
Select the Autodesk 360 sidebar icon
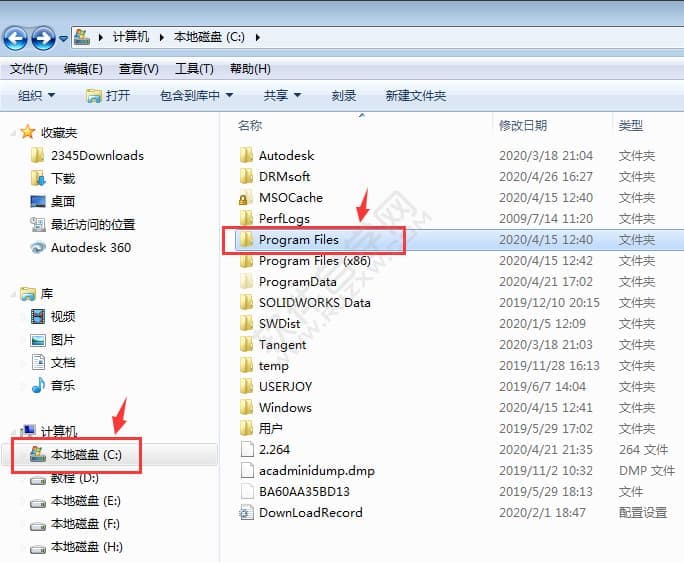38,248
